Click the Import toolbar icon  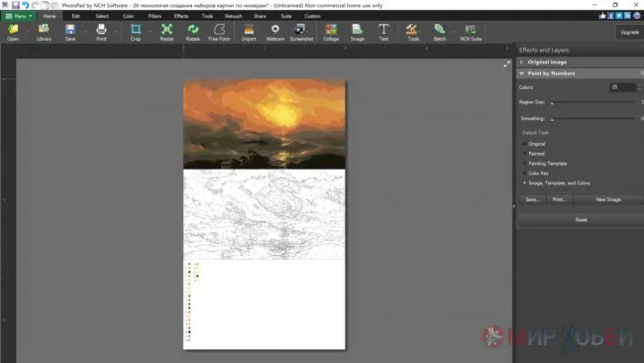249,32
